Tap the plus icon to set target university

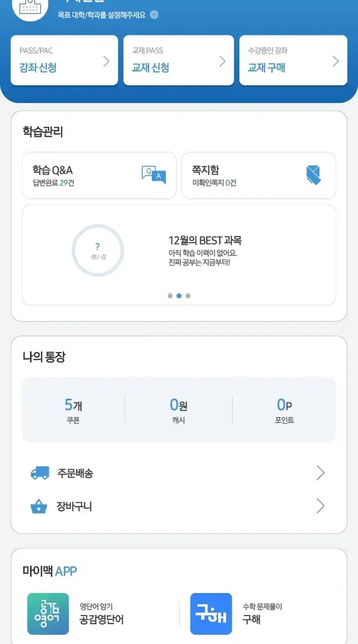click(154, 15)
